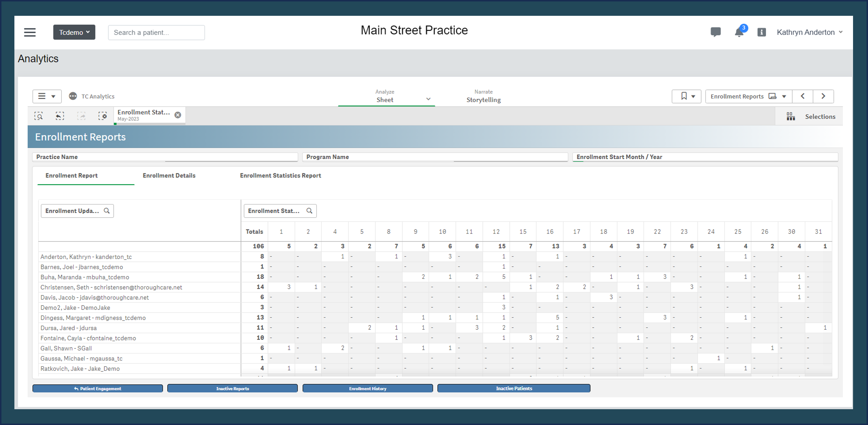Screen dimensions: 868x425
Task: Click the Inactive Reports button
Action: tap(232, 389)
